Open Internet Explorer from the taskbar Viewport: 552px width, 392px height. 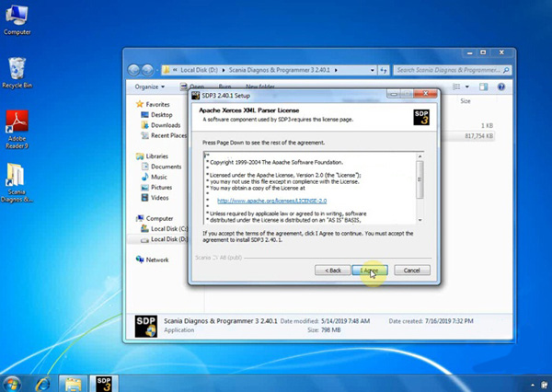click(42, 384)
